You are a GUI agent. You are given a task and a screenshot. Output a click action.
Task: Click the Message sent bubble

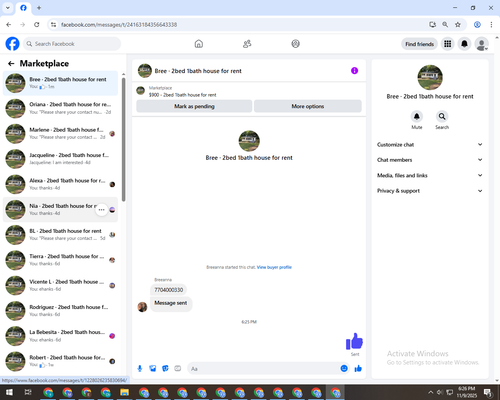(x=171, y=304)
